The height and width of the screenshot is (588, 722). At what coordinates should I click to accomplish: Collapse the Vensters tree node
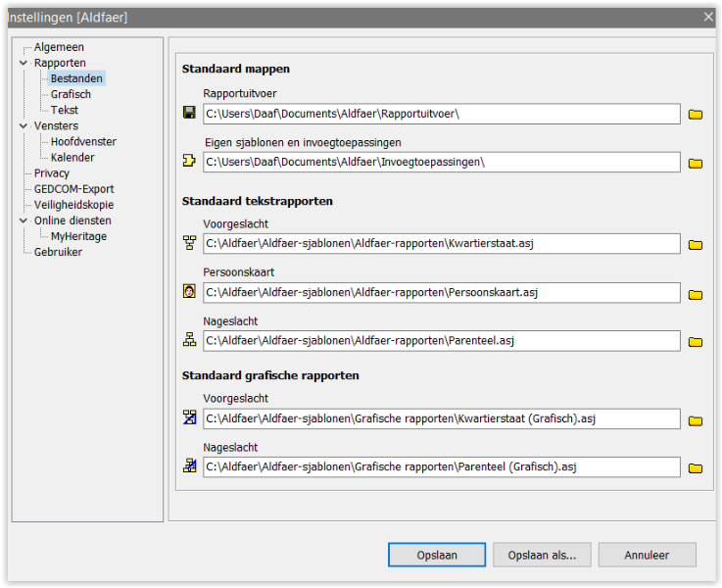24,126
